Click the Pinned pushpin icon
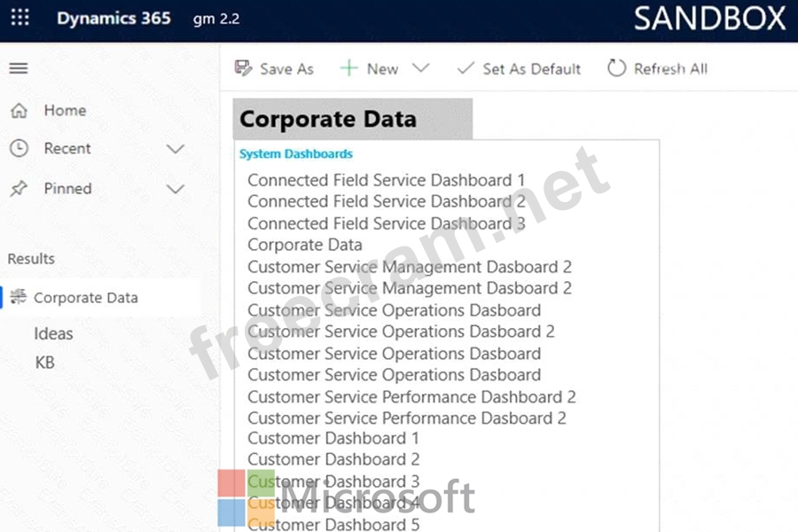 coord(19,188)
